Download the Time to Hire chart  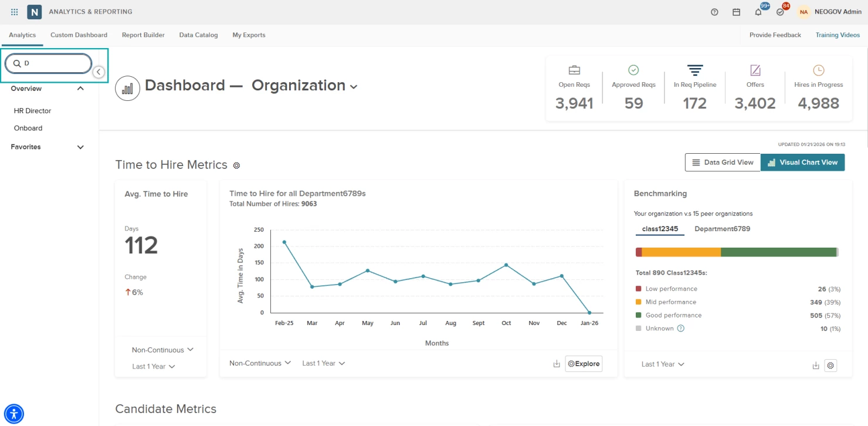[557, 364]
